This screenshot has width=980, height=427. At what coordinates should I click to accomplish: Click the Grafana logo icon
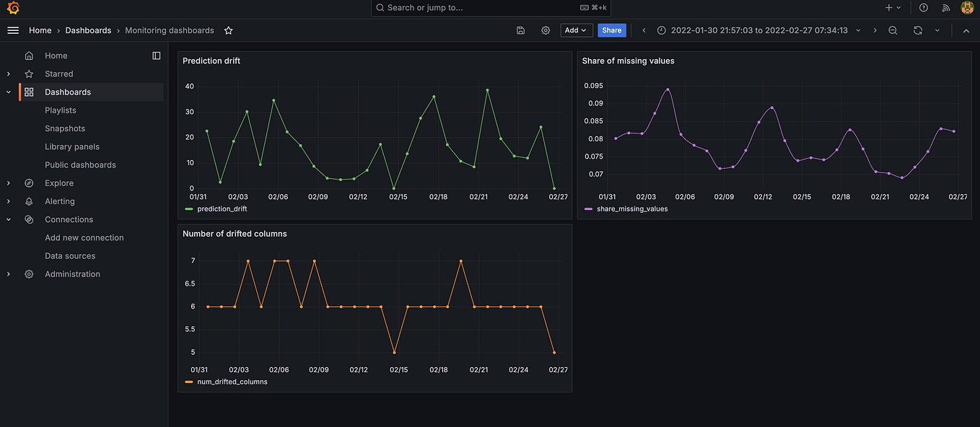coord(12,7)
